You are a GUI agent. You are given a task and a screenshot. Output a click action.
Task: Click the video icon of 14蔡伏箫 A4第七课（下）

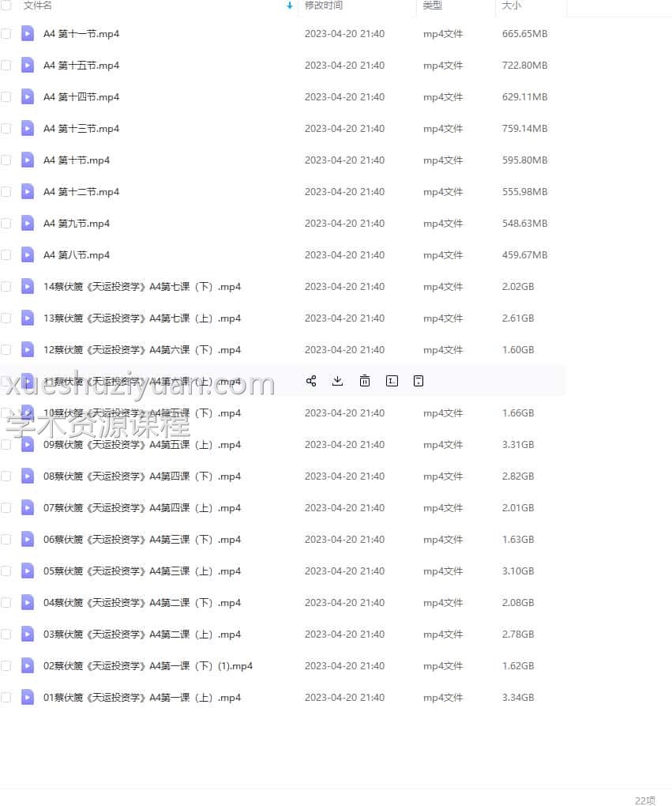28,286
